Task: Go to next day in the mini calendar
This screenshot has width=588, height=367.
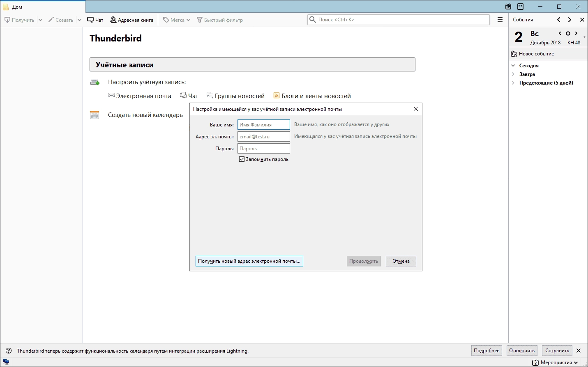Action: pyautogui.click(x=576, y=33)
